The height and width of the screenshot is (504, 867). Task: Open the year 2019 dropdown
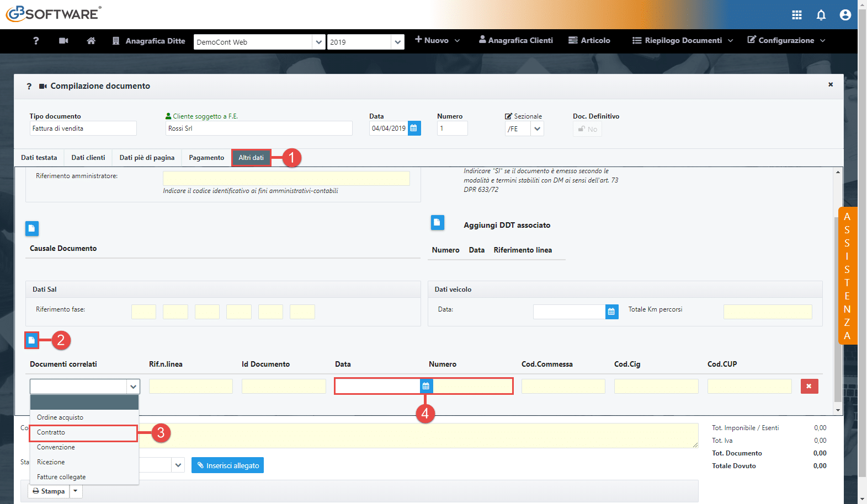(x=397, y=42)
